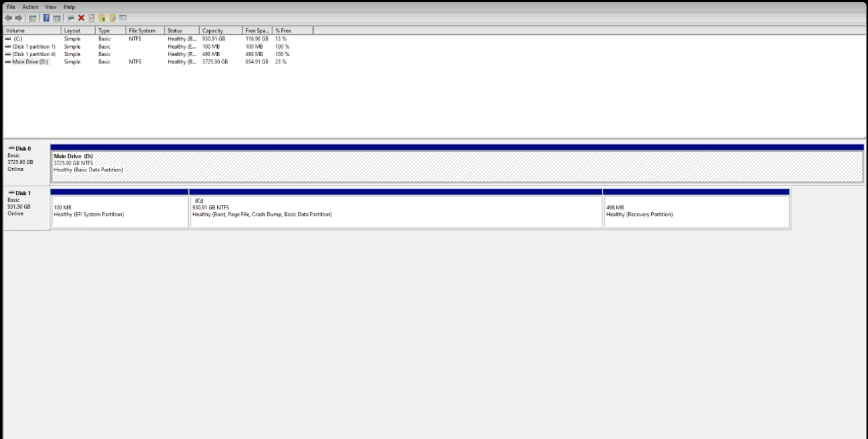Image resolution: width=868 pixels, height=439 pixels.
Task: Click the Disk 0 label in the graphical view
Action: 23,149
